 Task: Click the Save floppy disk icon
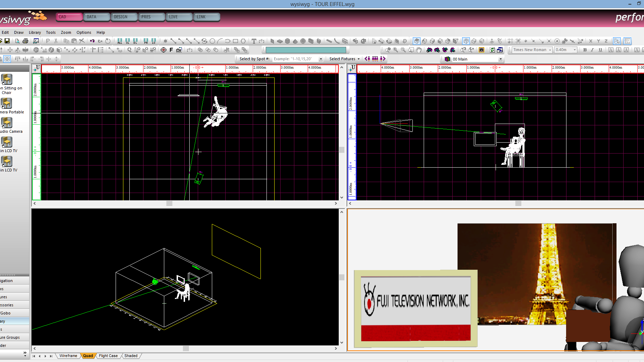pyautogui.click(x=7, y=41)
